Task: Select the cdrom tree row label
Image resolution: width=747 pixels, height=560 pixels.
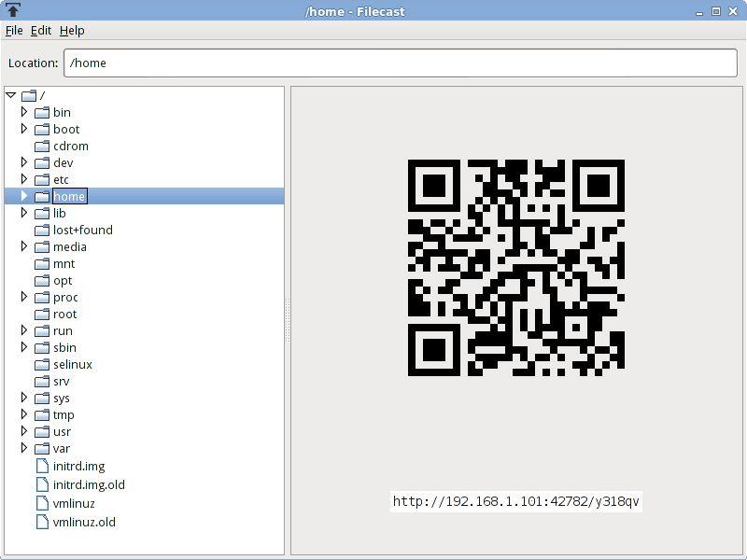Action: click(x=71, y=147)
